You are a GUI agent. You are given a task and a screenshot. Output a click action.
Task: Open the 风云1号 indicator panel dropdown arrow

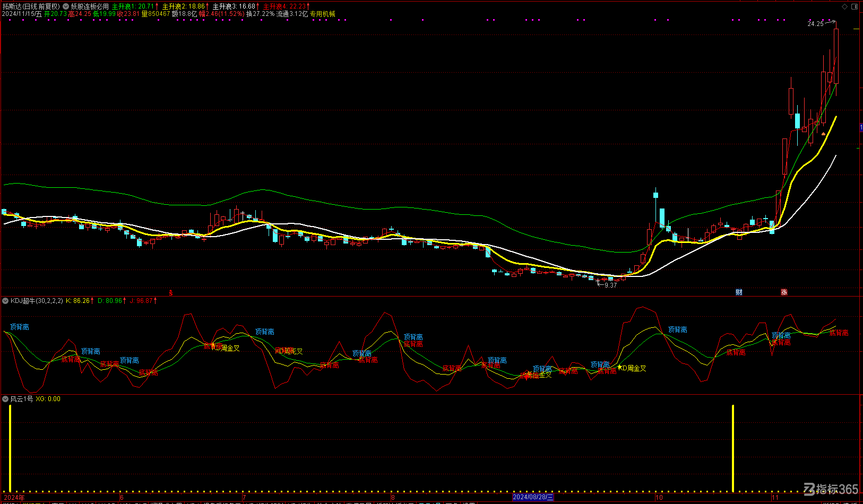click(x=5, y=399)
